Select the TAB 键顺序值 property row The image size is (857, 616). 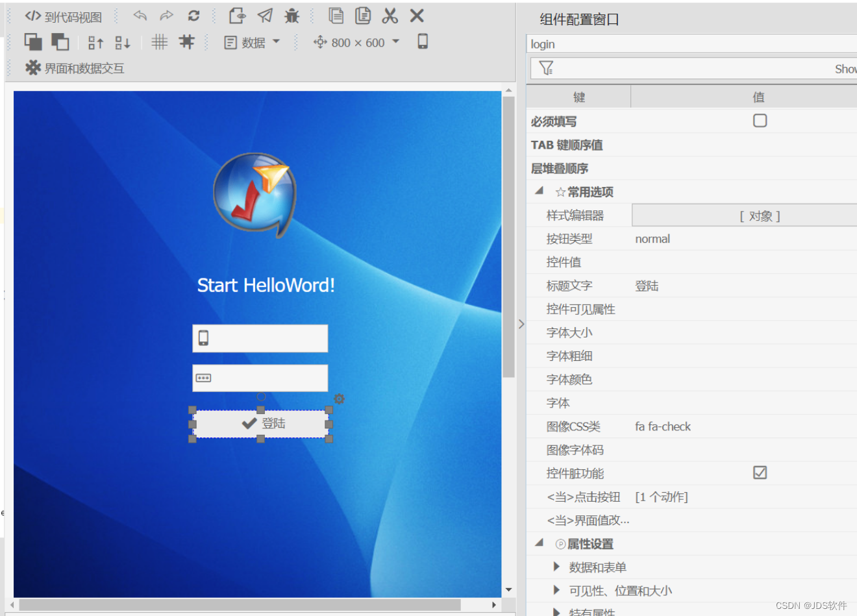pos(691,145)
